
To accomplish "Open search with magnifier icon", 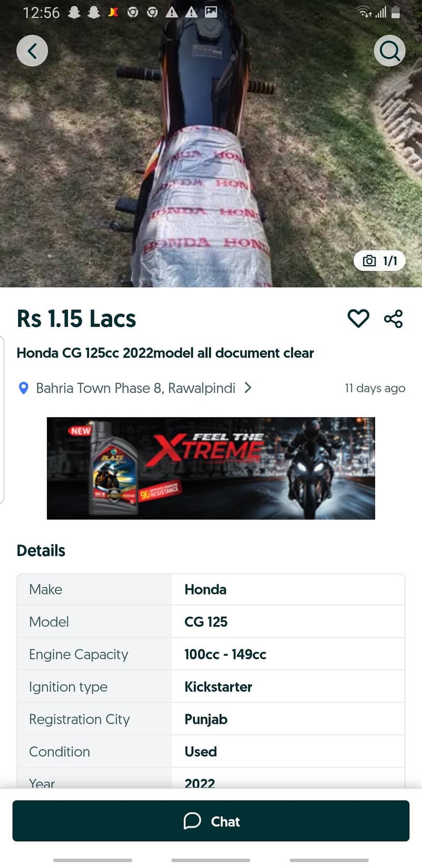I will click(x=390, y=51).
